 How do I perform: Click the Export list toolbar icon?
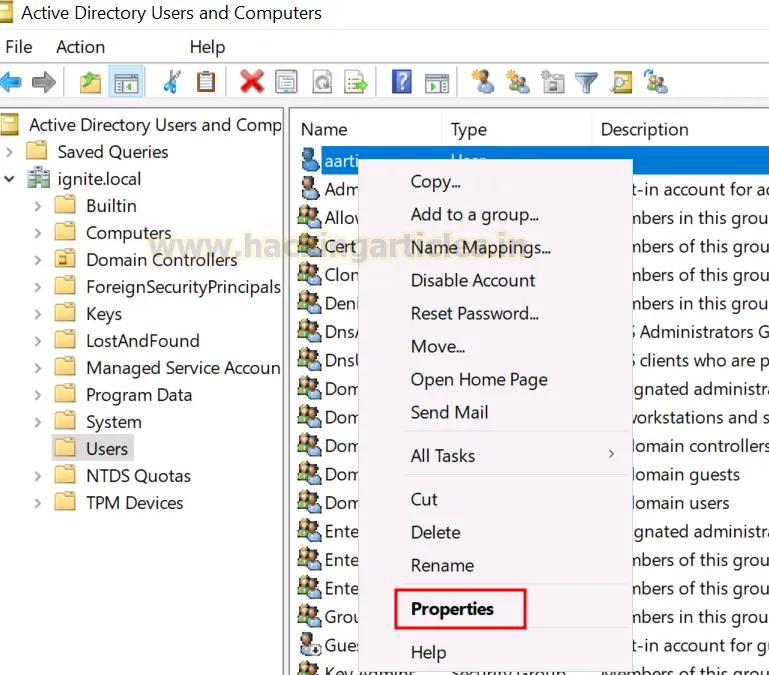click(356, 82)
